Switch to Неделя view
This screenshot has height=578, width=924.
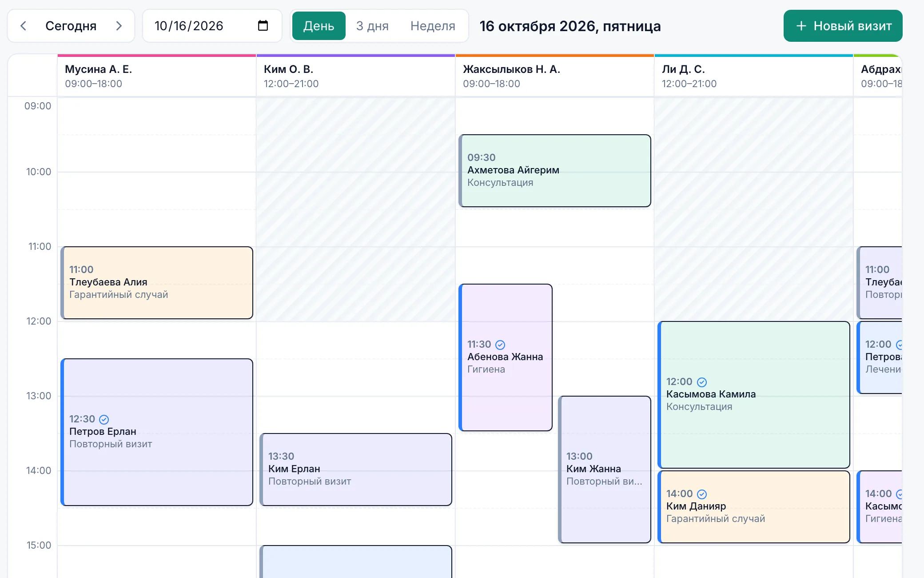pyautogui.click(x=433, y=26)
